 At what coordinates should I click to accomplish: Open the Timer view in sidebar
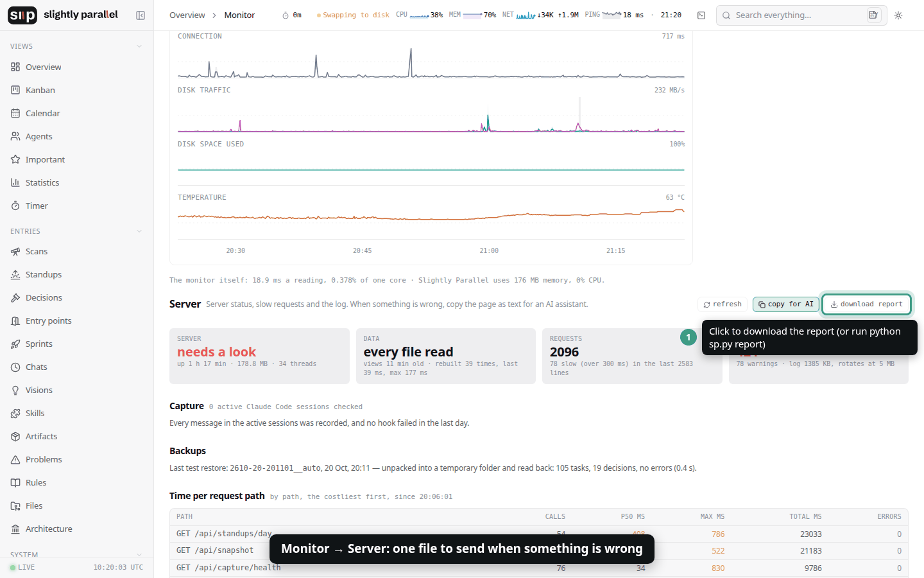point(77,206)
